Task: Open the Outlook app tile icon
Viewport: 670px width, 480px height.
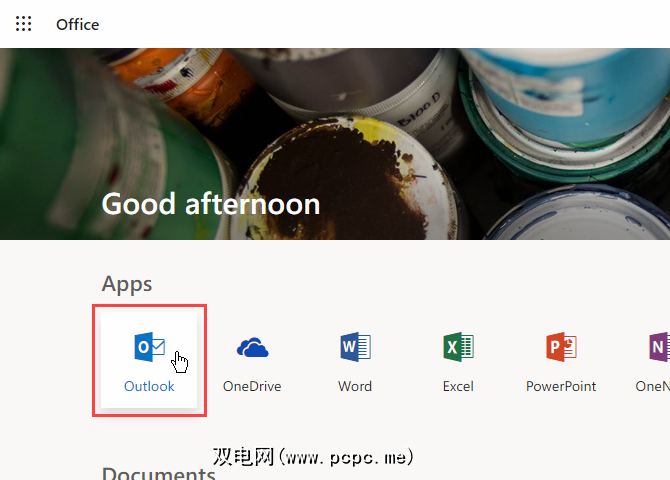Action: (x=150, y=347)
